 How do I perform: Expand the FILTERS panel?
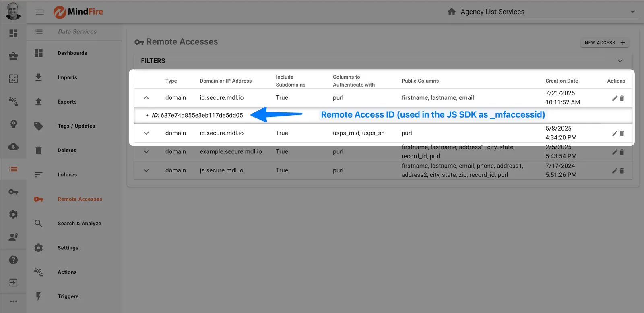tap(620, 61)
